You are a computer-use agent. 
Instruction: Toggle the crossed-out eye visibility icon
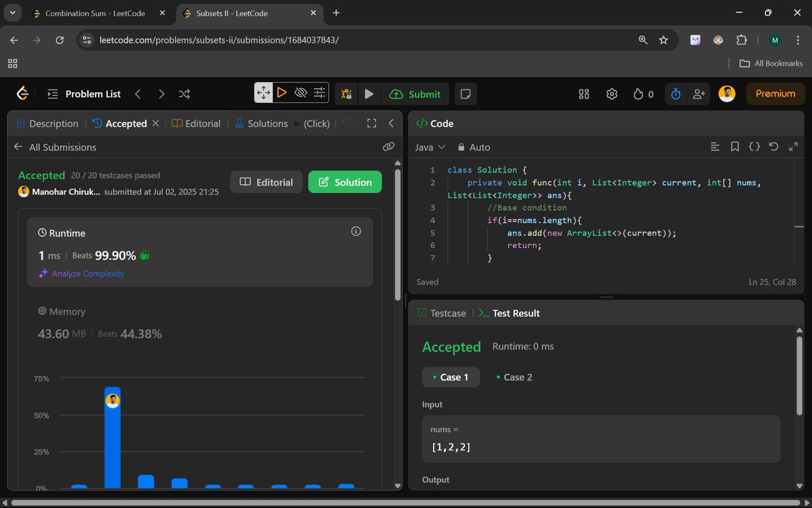point(301,93)
